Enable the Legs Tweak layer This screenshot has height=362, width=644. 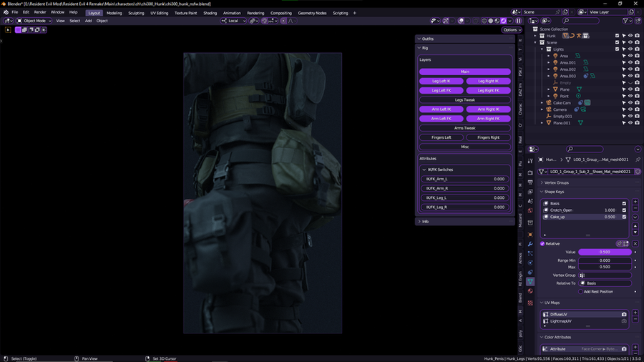click(x=464, y=99)
